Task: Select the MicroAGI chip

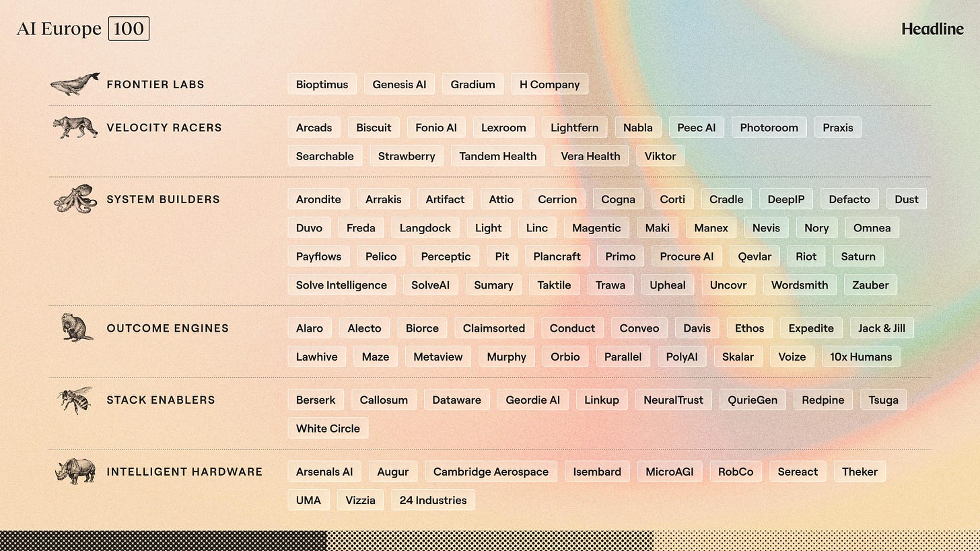Action: point(670,472)
